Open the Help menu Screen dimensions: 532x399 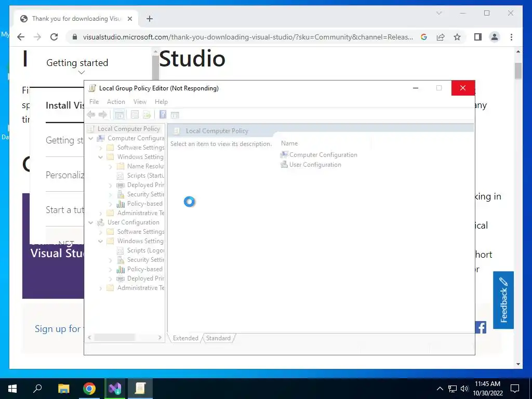click(x=161, y=101)
